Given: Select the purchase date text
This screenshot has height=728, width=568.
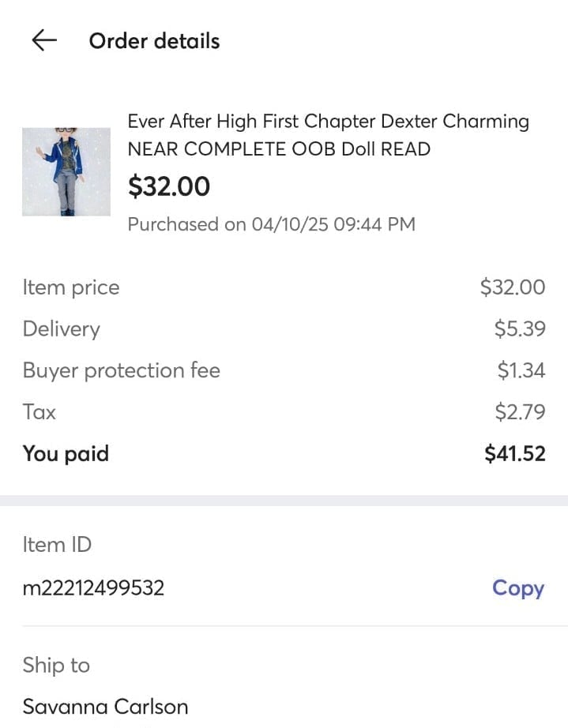Looking at the screenshot, I should point(271,224).
